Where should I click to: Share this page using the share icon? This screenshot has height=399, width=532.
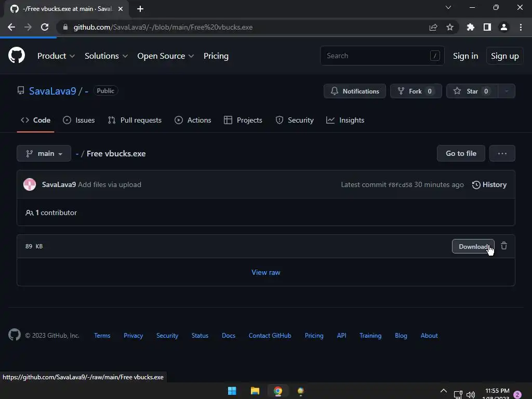(x=433, y=27)
